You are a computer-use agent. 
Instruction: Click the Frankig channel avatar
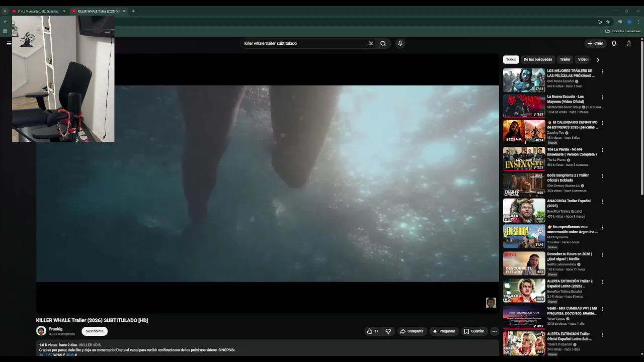[x=41, y=331]
